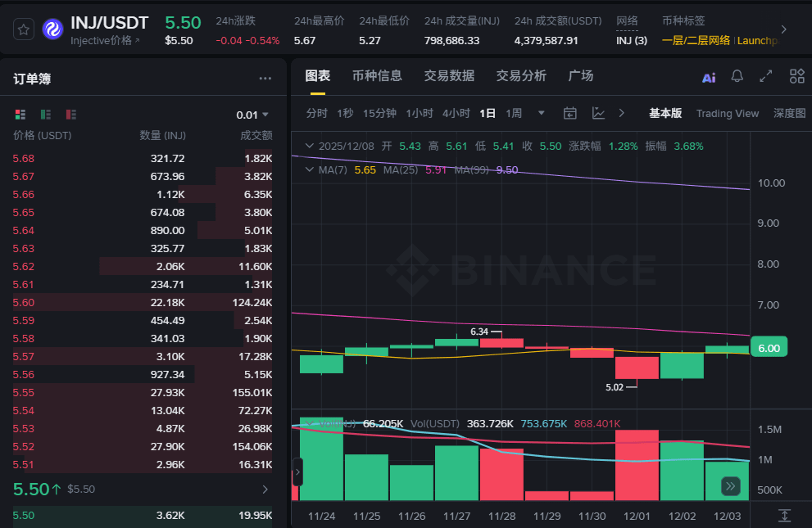Click the Injective coin logo
The image size is (812, 528).
(52, 29)
